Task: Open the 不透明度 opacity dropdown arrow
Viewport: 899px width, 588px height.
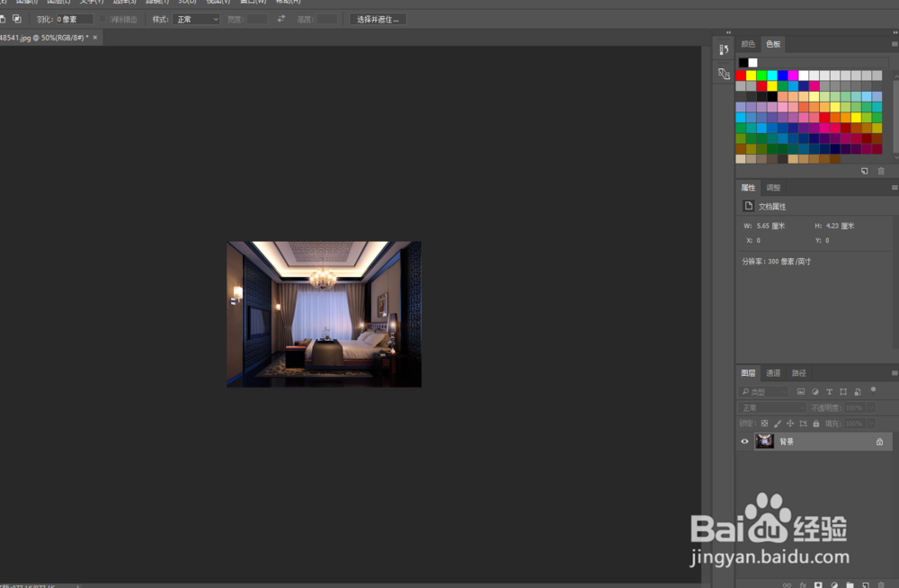Action: pyautogui.click(x=871, y=408)
